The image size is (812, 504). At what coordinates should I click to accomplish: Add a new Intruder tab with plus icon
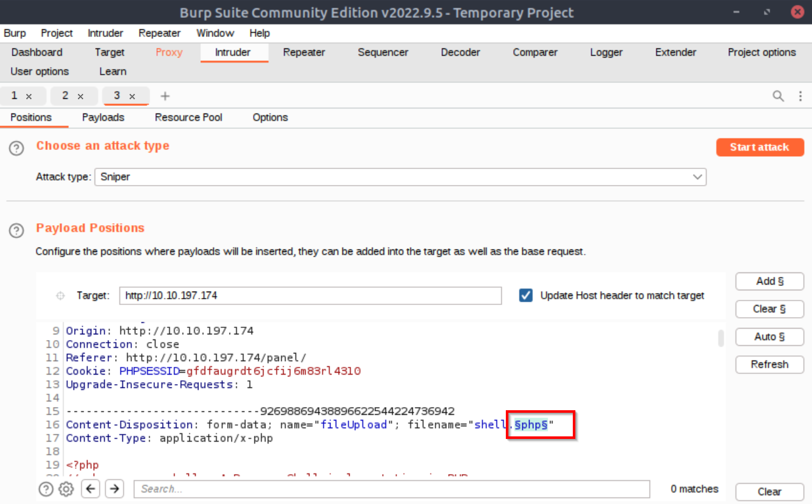point(165,96)
